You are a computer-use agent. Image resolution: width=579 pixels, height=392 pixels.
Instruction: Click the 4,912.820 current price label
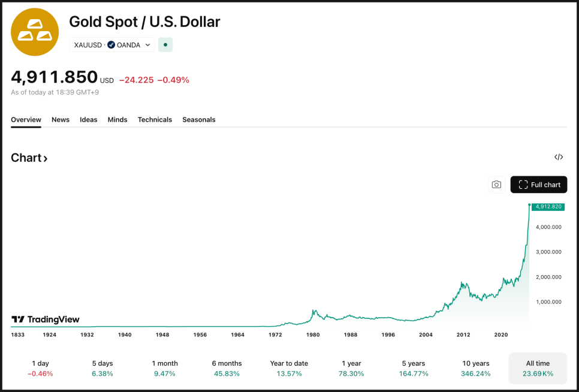coord(548,207)
